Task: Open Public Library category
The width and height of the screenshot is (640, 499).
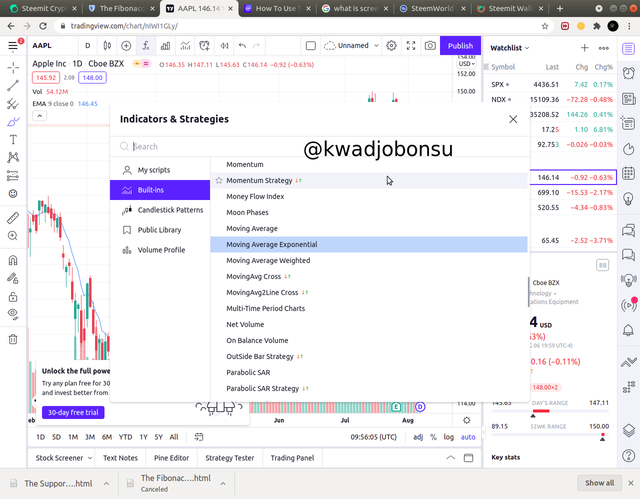Action: 160,230
